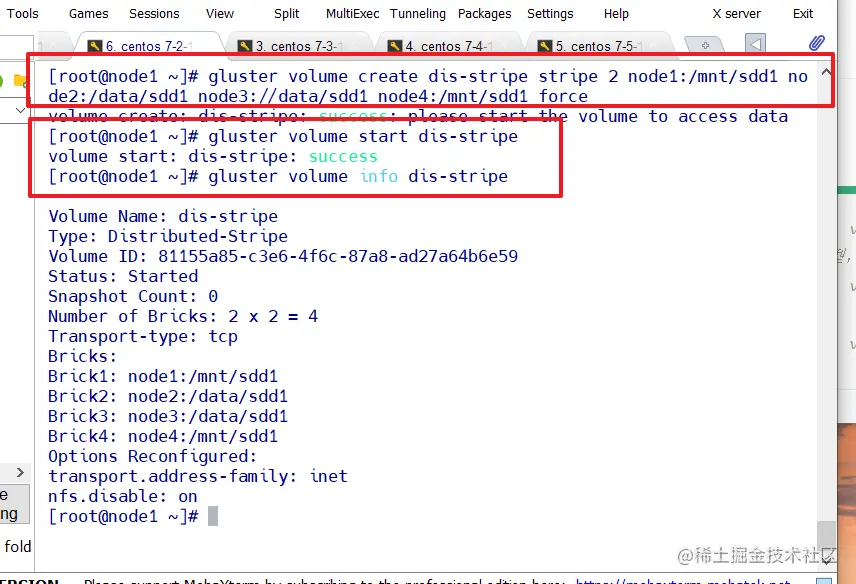
Task: Click the 'gluster volume start dis-stripe' command
Action: pos(363,136)
